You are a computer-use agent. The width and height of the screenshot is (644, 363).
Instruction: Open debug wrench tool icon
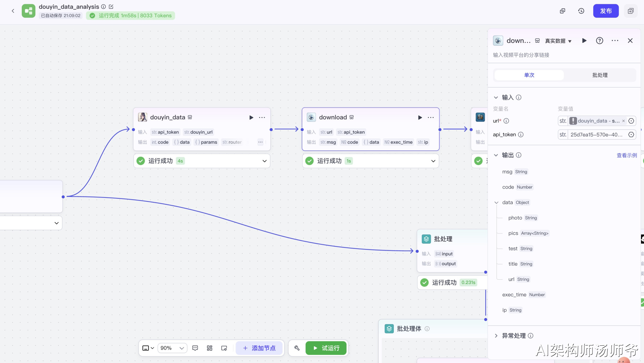297,348
